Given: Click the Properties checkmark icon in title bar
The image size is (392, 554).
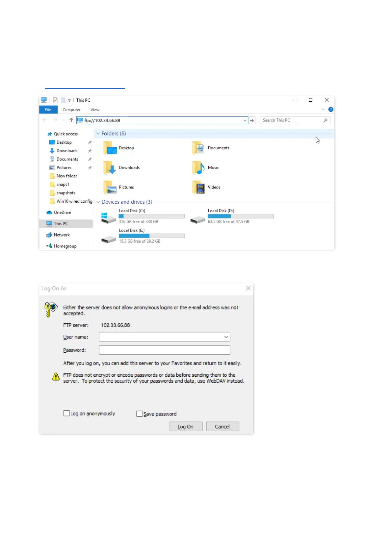Looking at the screenshot, I should point(55,100).
